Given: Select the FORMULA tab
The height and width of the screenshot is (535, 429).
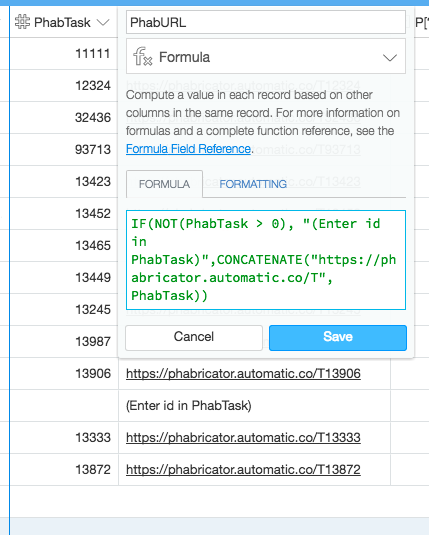Looking at the screenshot, I should pos(164,184).
